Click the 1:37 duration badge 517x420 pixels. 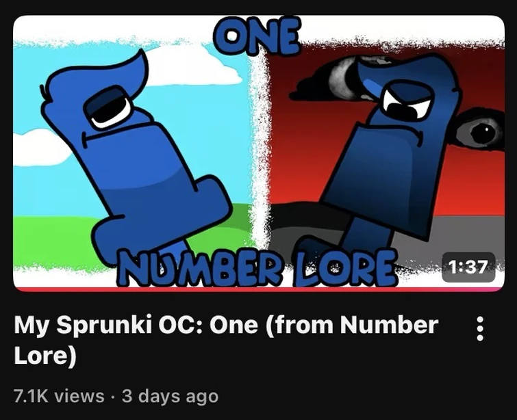click(468, 267)
